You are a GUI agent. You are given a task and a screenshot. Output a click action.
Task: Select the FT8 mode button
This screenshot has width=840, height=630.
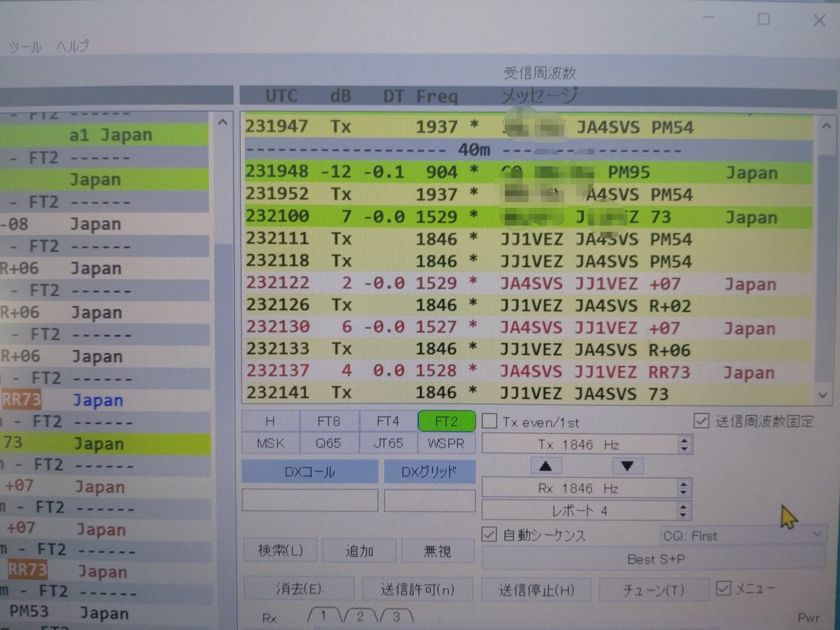[329, 422]
